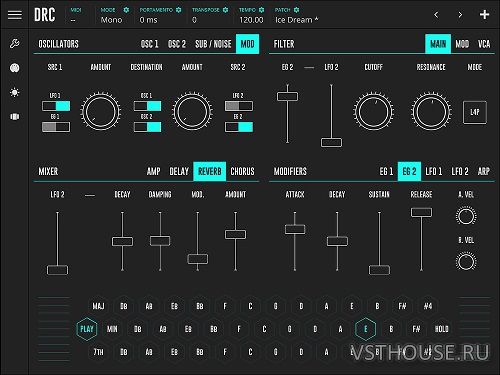Select the REVERB tab

point(210,171)
